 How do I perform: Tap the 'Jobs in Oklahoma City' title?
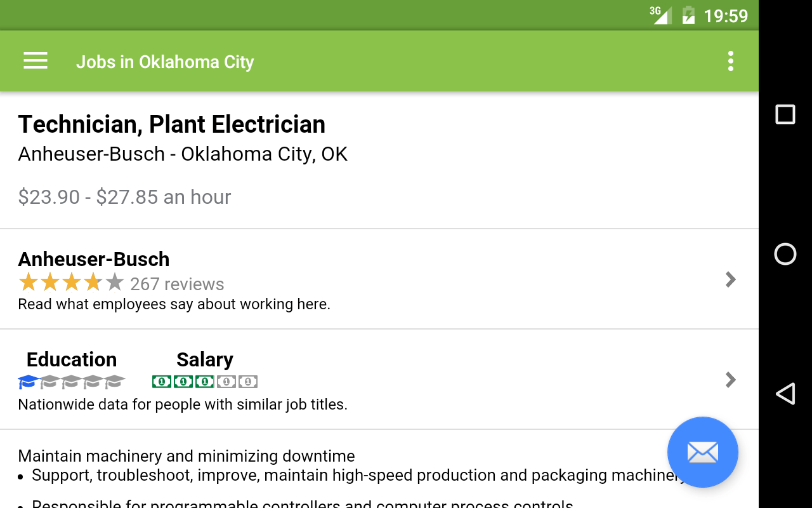pos(165,62)
